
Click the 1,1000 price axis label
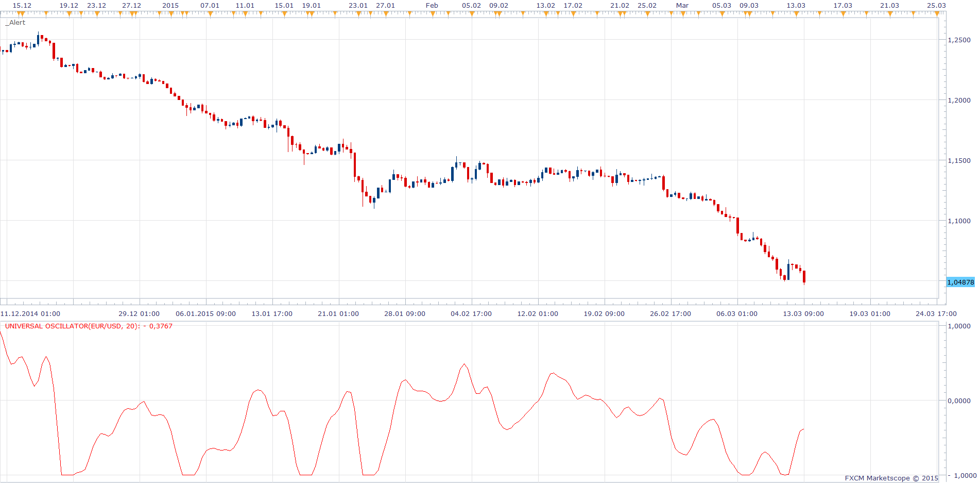pos(959,221)
